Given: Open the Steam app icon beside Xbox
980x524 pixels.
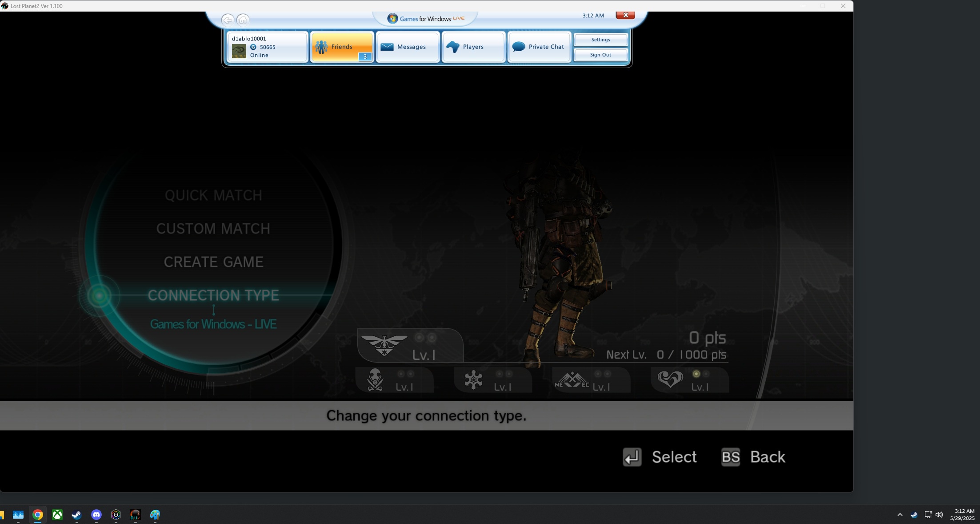Looking at the screenshot, I should [x=77, y=515].
